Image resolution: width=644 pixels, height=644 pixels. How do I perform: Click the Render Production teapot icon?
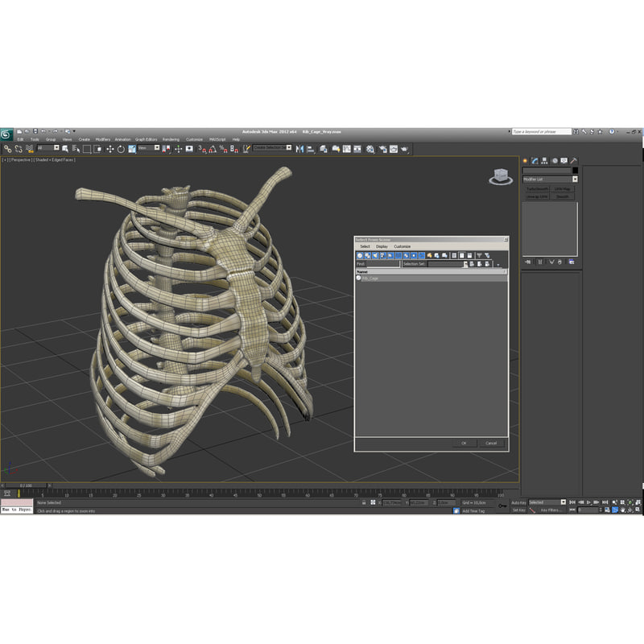click(x=404, y=149)
